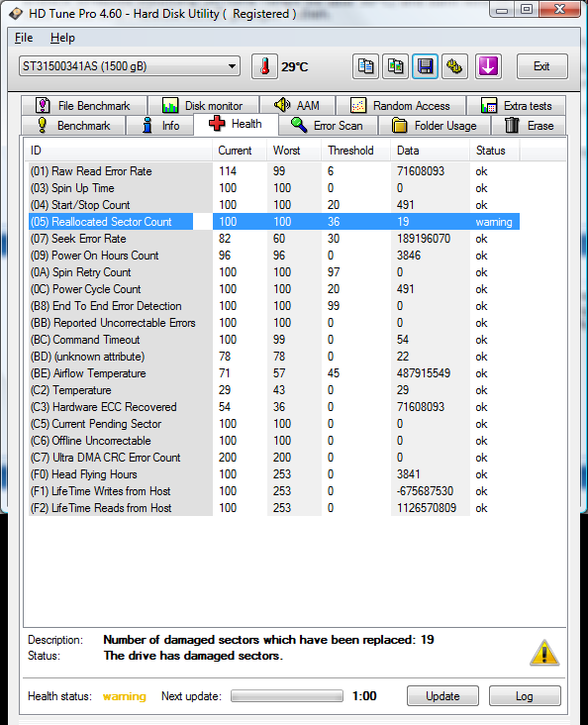588x725 pixels.
Task: Open the Help menu
Action: pos(62,38)
